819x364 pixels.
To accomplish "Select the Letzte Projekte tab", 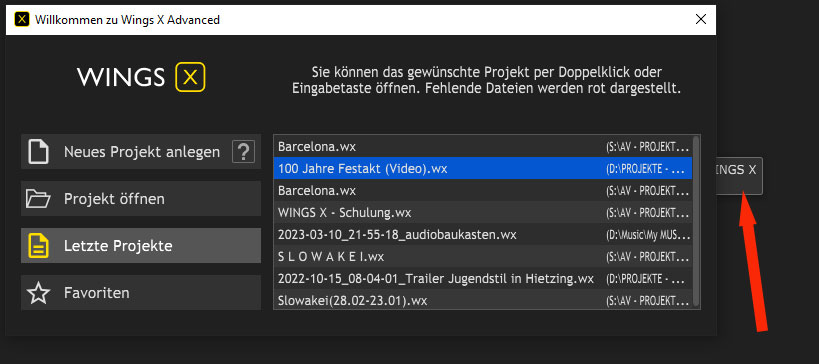I will 141,245.
